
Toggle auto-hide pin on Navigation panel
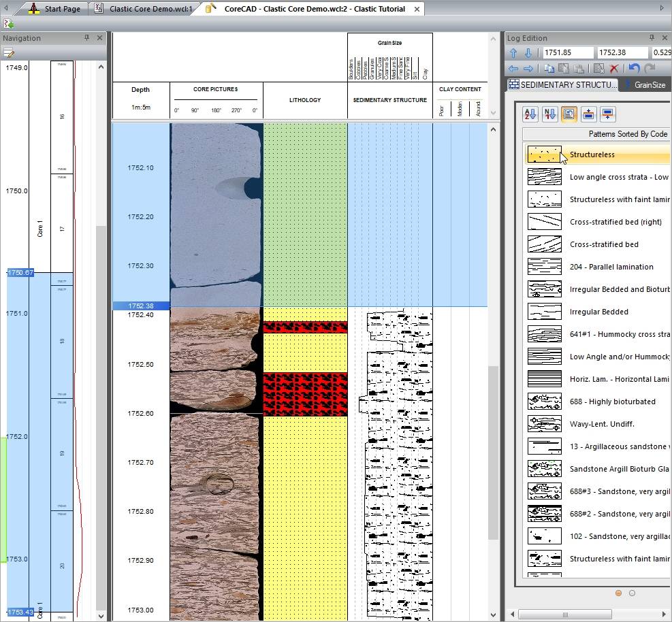coord(86,38)
